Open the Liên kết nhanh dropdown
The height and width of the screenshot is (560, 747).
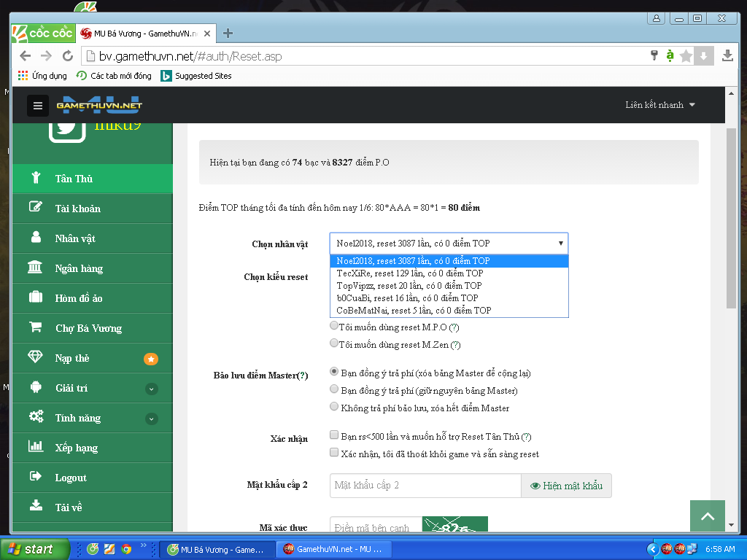[x=659, y=105]
